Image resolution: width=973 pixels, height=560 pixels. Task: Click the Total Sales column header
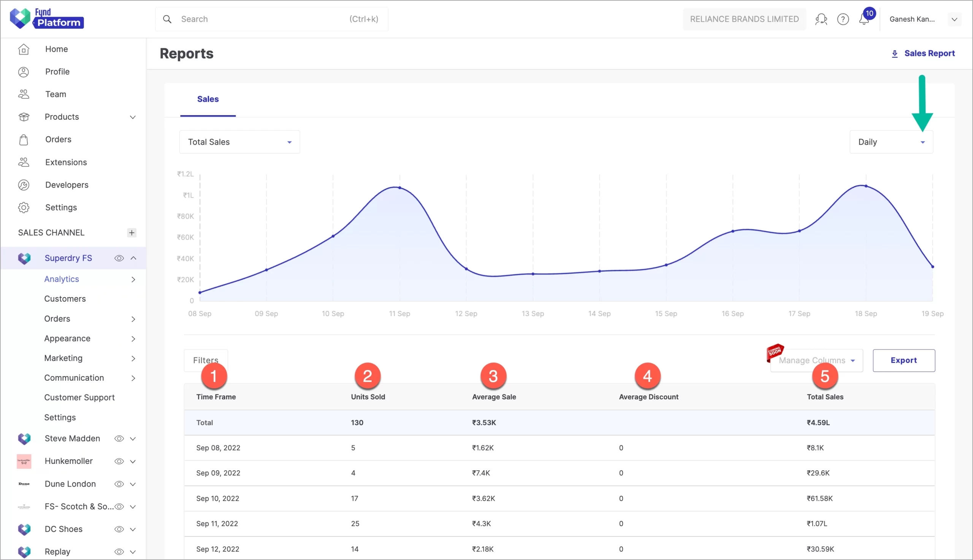pyautogui.click(x=825, y=397)
